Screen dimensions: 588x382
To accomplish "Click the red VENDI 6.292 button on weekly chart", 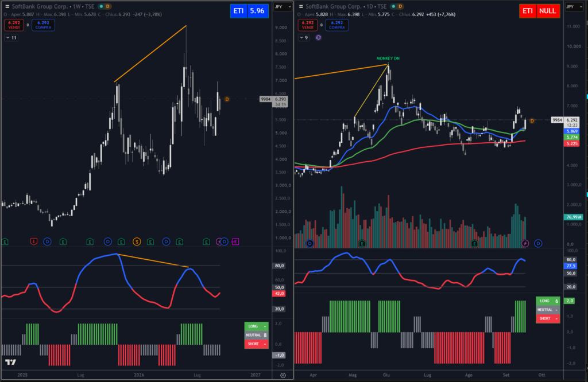I will pyautogui.click(x=14, y=25).
